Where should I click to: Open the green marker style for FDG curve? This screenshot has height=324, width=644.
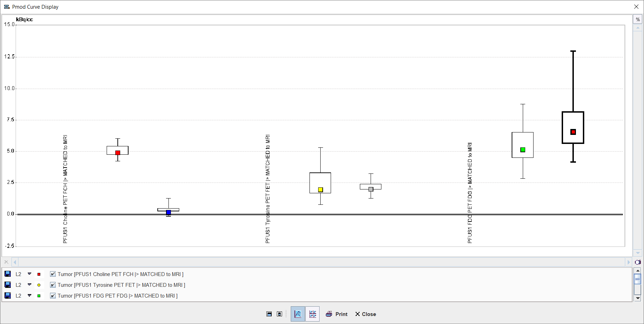tap(39, 296)
